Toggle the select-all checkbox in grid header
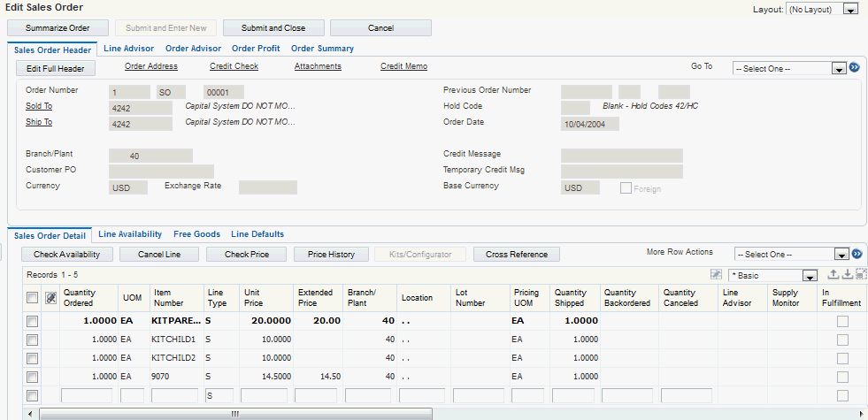The width and height of the screenshot is (868, 420). coord(33,298)
